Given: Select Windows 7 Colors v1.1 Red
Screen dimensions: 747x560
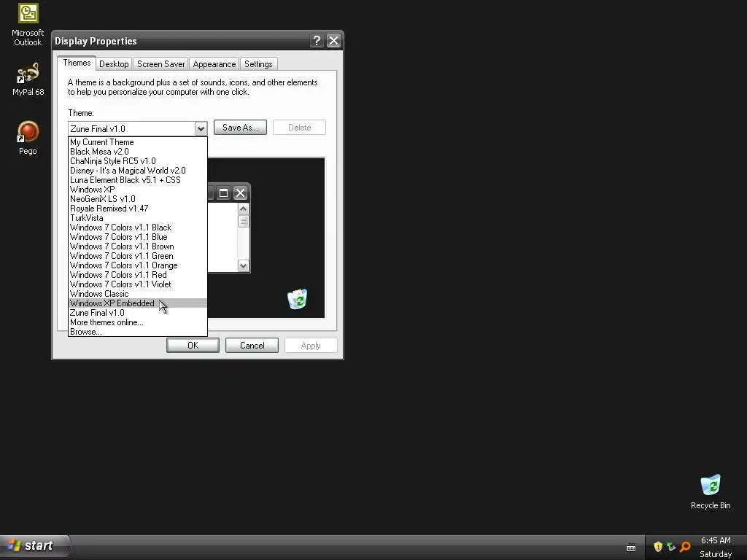Looking at the screenshot, I should click(x=138, y=275).
